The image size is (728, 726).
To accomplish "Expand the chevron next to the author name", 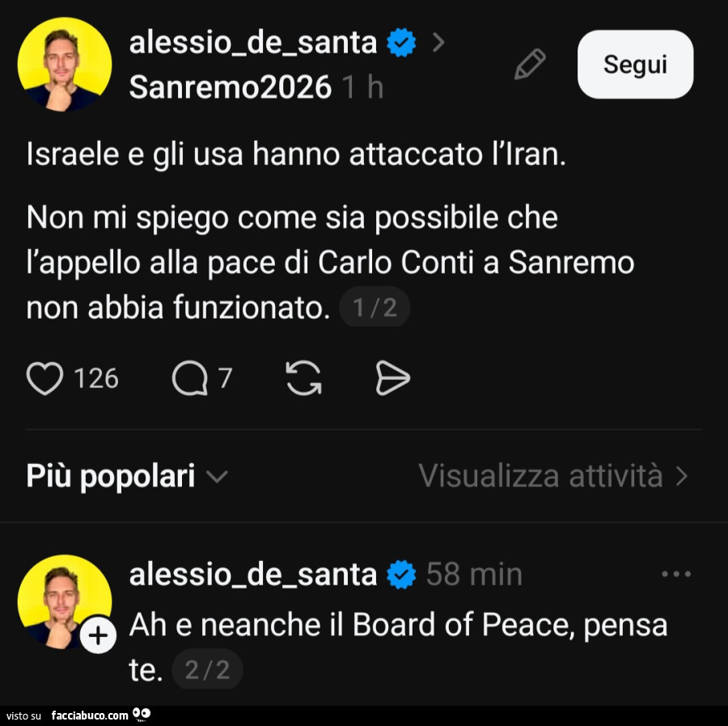I will click(438, 43).
